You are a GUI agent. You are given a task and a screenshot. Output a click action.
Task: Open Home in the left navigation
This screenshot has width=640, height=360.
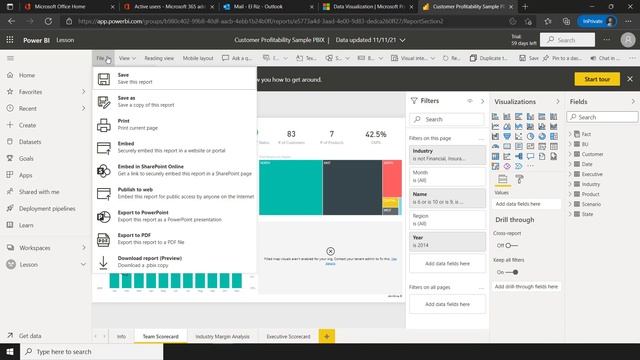(27, 75)
